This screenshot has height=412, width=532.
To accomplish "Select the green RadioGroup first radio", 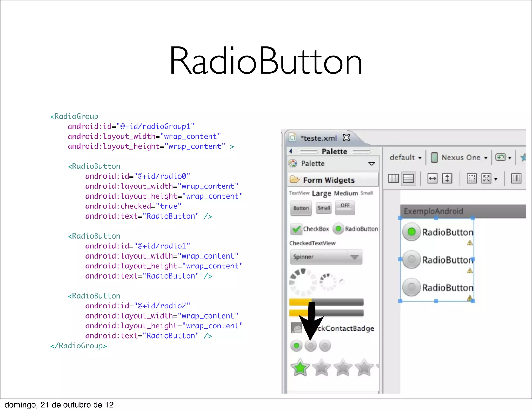I will pos(296,346).
